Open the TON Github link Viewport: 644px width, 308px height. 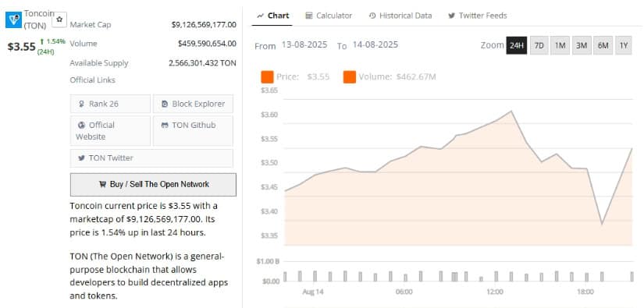click(193, 131)
